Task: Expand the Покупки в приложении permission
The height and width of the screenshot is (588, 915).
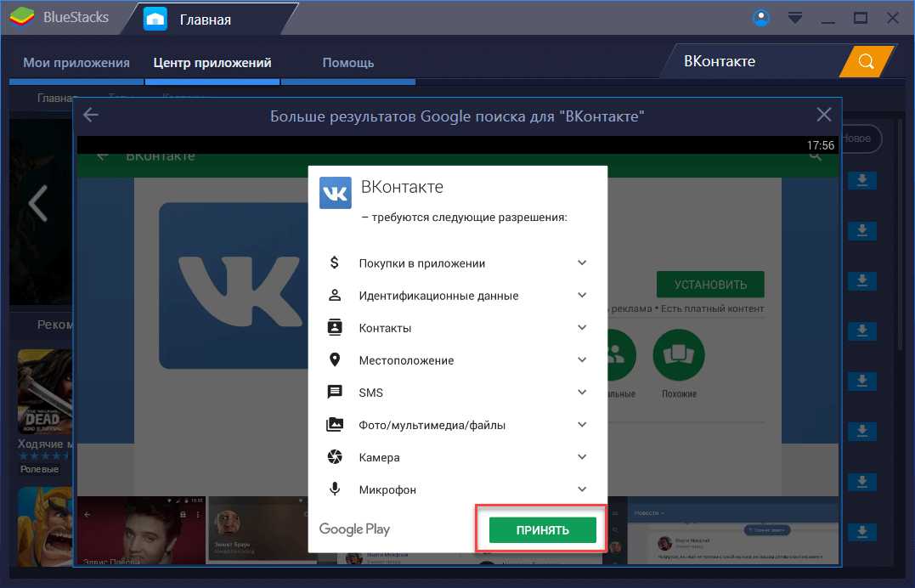Action: coord(582,263)
